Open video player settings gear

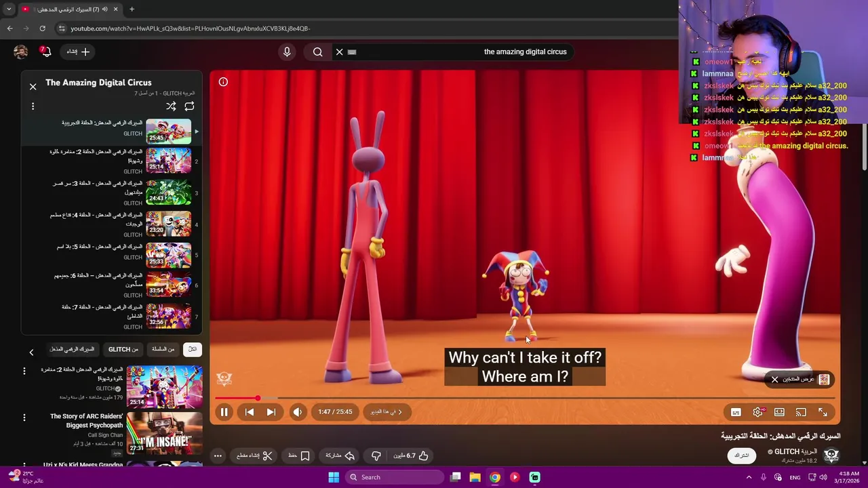(758, 412)
